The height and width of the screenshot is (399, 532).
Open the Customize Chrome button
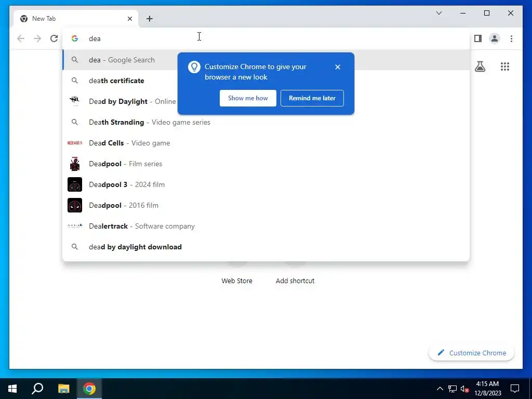click(x=471, y=353)
